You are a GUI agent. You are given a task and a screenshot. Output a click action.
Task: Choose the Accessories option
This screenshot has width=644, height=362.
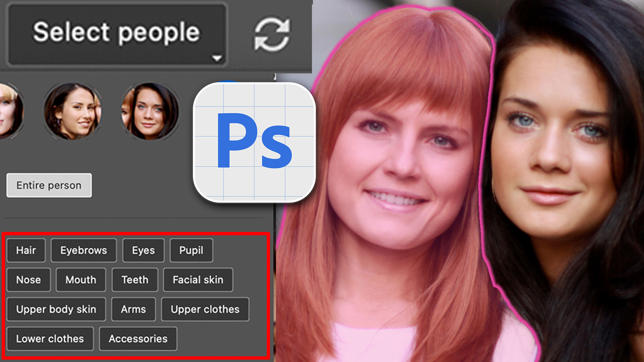click(138, 339)
